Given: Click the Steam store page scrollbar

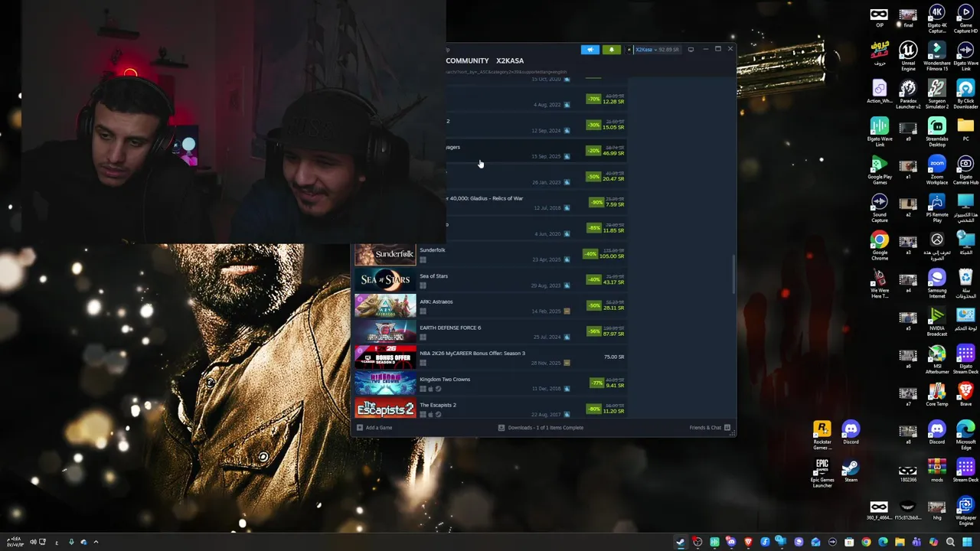Looking at the screenshot, I should pos(733,274).
